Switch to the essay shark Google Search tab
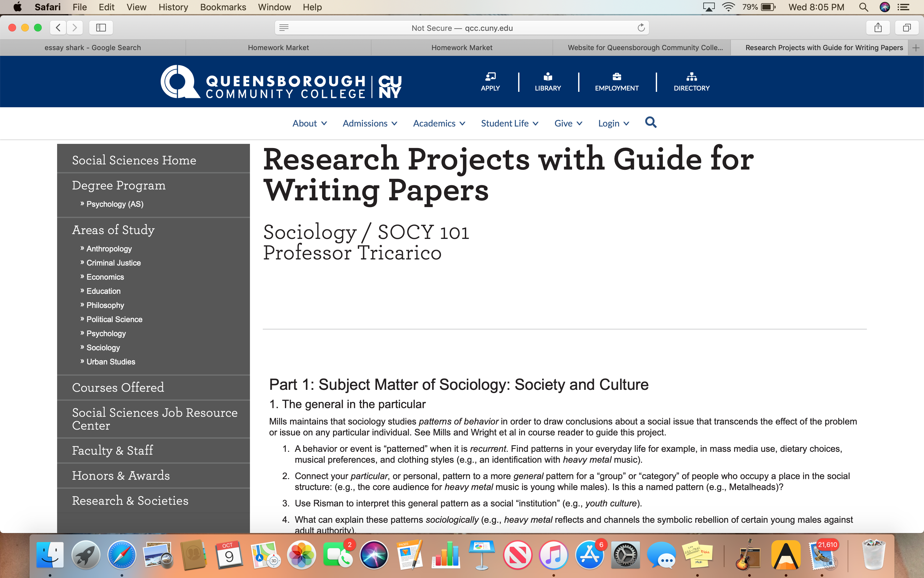Screen dimensions: 924x578 click(x=93, y=48)
